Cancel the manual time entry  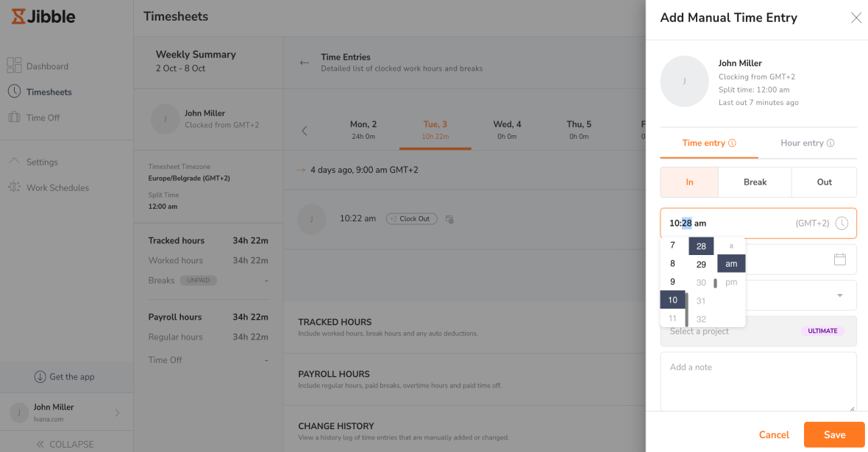click(x=774, y=434)
